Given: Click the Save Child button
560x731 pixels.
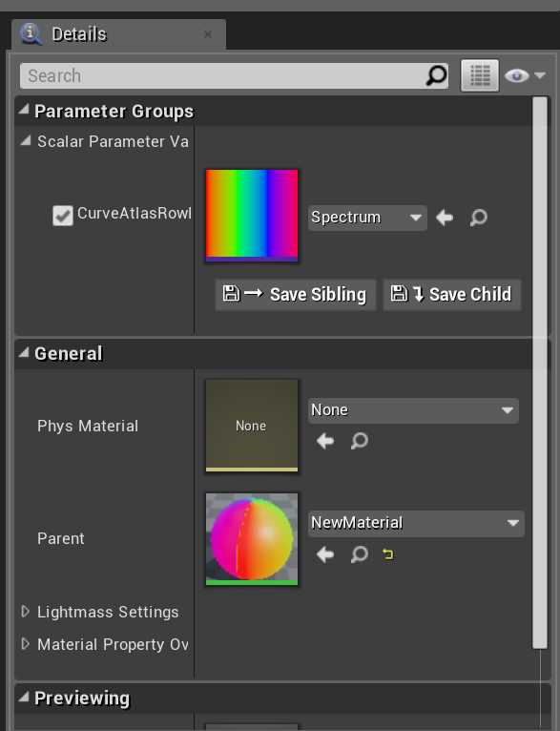Looking at the screenshot, I should [x=452, y=295].
